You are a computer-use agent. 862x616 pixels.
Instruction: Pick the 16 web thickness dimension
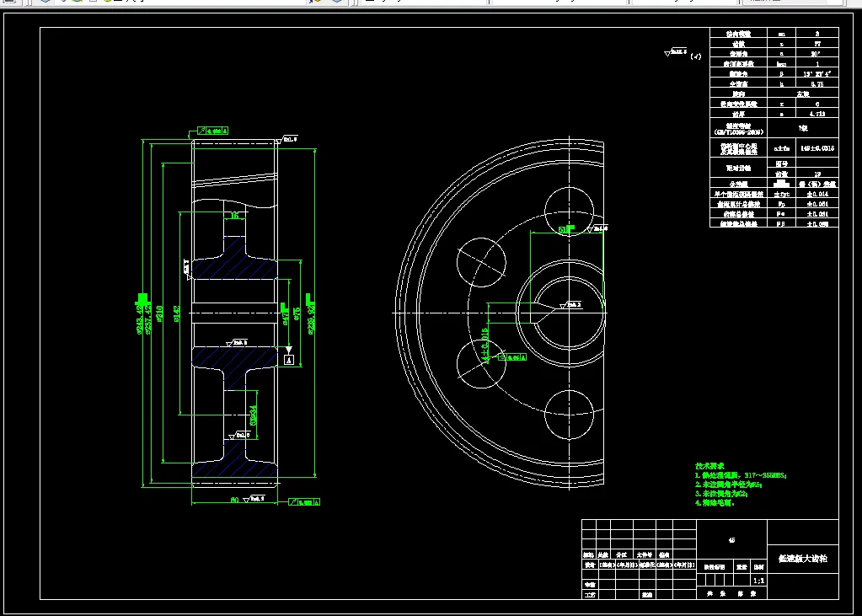tap(235, 216)
